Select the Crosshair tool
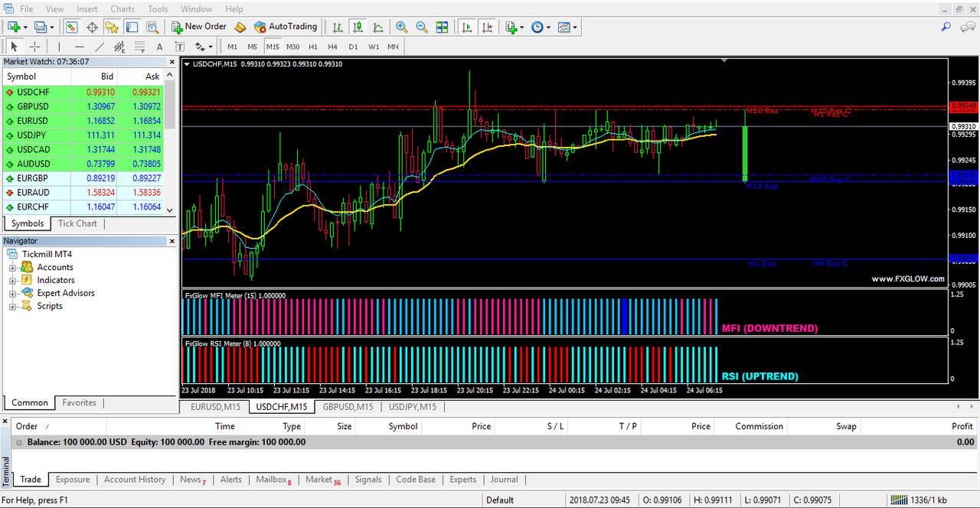Viewport: 980px width, 508px height. (34, 47)
